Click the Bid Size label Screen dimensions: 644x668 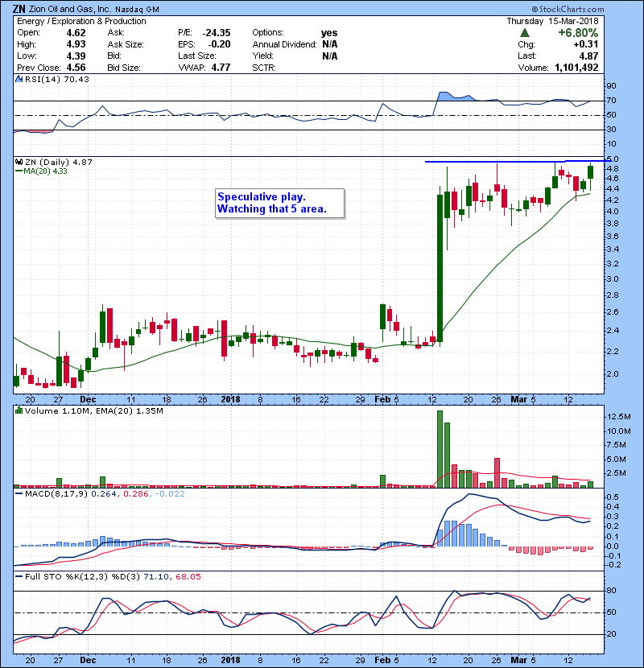124,68
